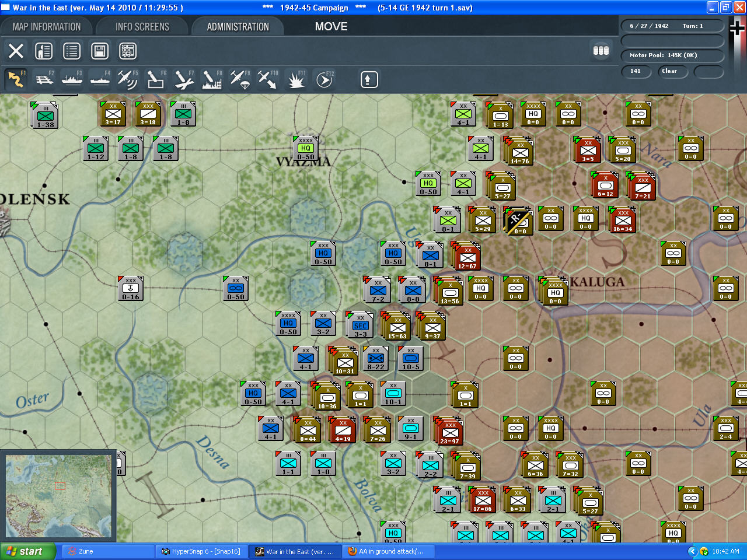The height and width of the screenshot is (560, 747).
Task: Open the AA in ground attack Firefox taskbar button
Action: (388, 551)
